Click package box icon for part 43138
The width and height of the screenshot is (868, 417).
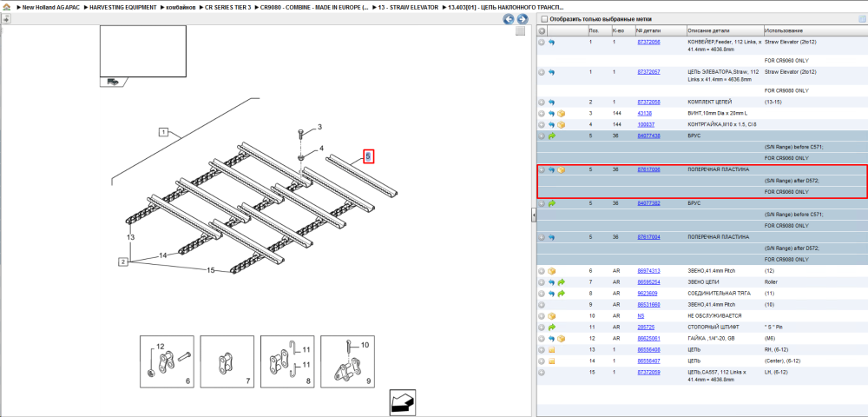coord(561,113)
